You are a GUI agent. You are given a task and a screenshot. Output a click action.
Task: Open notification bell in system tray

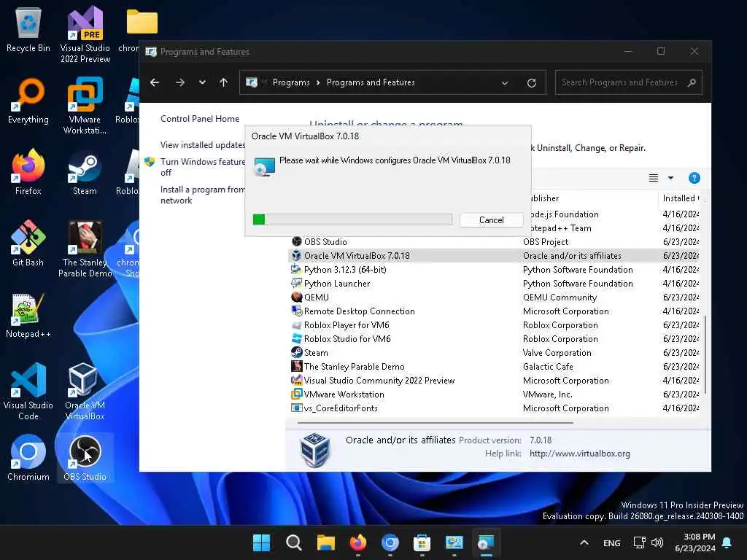pyautogui.click(x=727, y=542)
